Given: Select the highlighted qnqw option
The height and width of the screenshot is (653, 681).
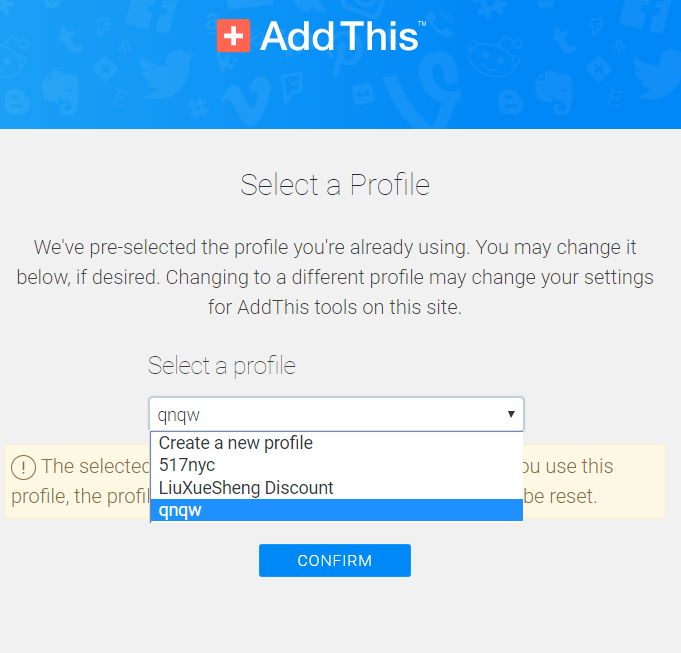Looking at the screenshot, I should (x=180, y=510).
